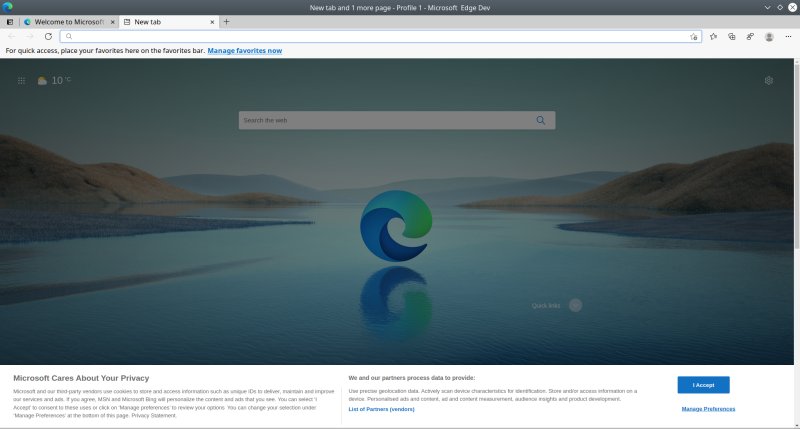Click the Quick links label
This screenshot has width=800, height=429.
click(x=546, y=306)
